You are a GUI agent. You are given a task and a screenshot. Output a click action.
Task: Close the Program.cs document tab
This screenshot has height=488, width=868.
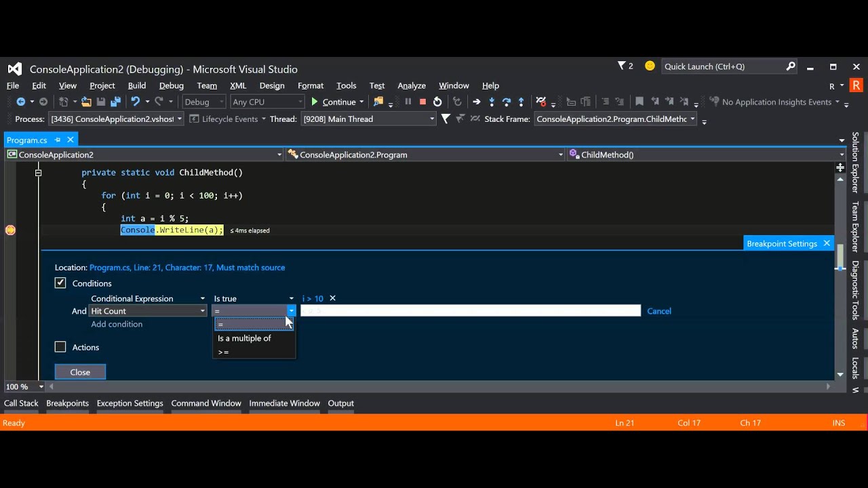click(x=70, y=140)
